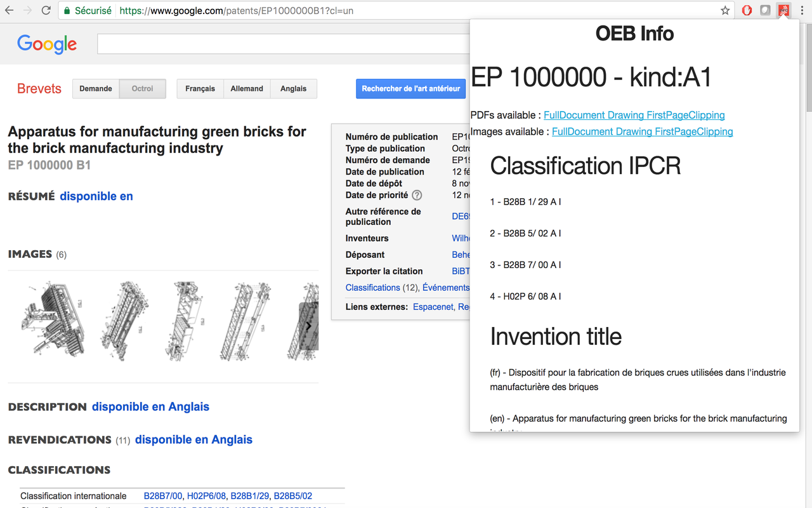Viewport: 812px width, 508px height.
Task: Select the Octroi tab
Action: pyautogui.click(x=142, y=89)
